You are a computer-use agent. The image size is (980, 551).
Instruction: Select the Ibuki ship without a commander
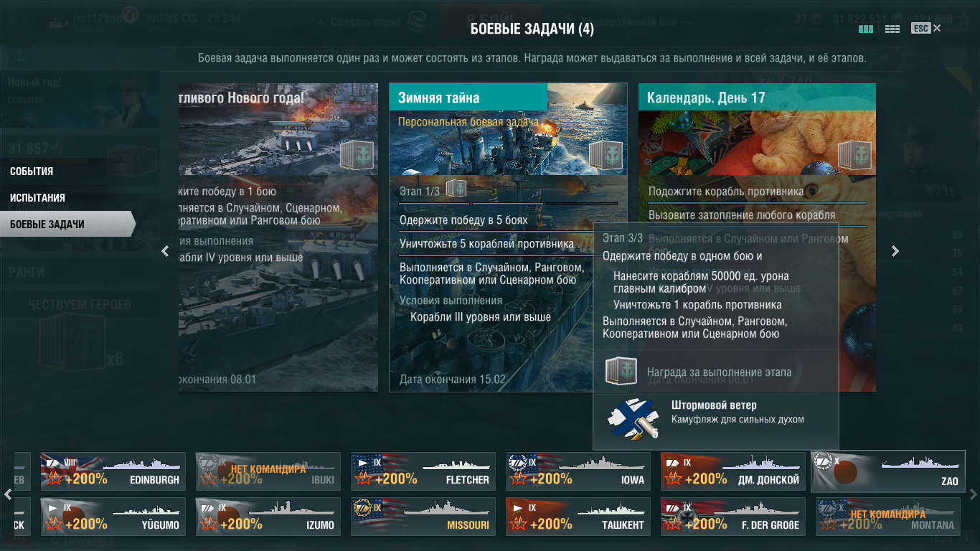(x=268, y=471)
